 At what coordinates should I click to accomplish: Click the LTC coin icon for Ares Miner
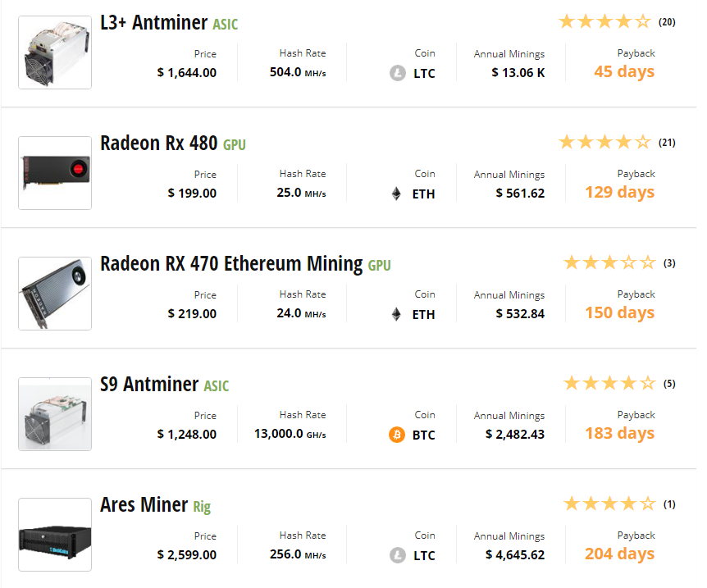coord(397,555)
